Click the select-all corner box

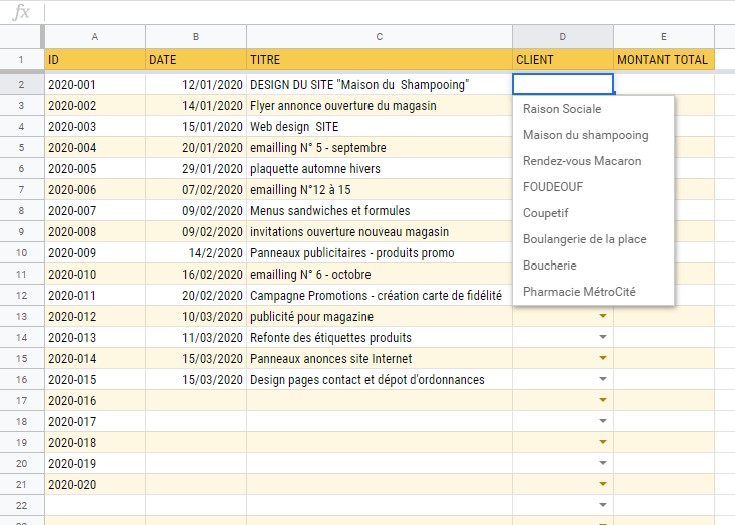point(21,37)
